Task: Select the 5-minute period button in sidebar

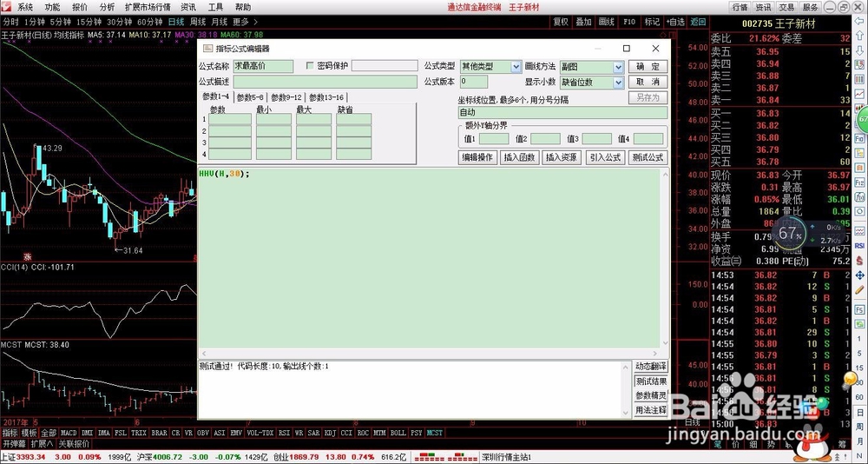Action: pos(859,354)
